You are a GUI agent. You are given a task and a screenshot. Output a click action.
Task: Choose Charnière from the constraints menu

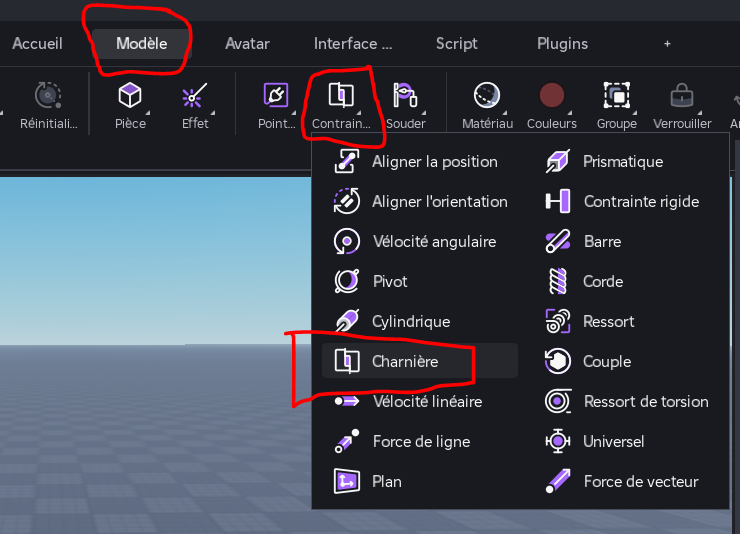click(405, 361)
